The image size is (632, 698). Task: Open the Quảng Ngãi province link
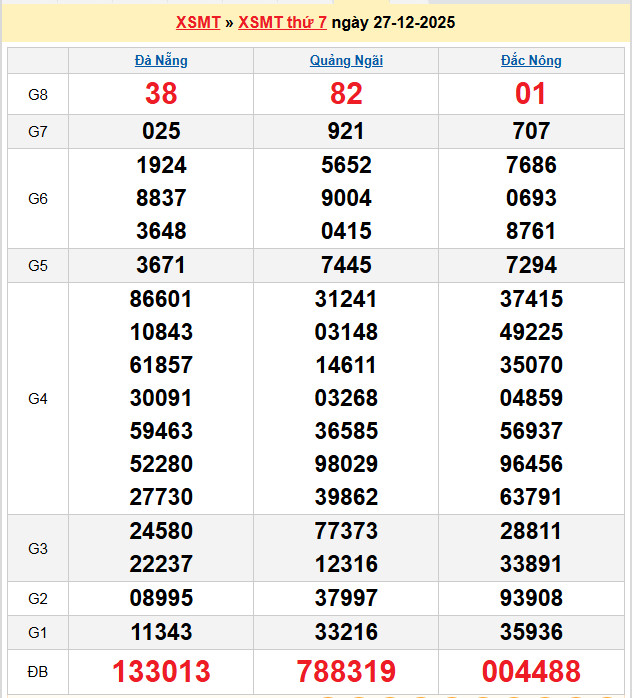346,60
